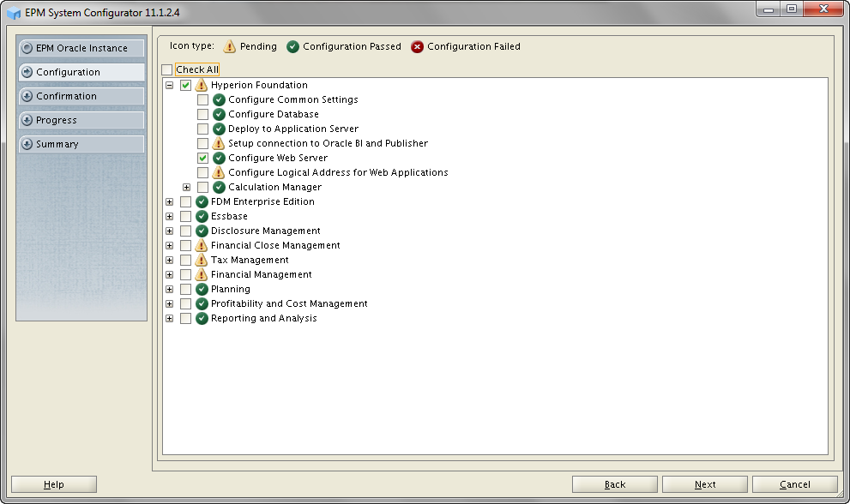This screenshot has height=504, width=850.
Task: Click the FDM Enterprise Edition passed icon
Action: [x=202, y=201]
